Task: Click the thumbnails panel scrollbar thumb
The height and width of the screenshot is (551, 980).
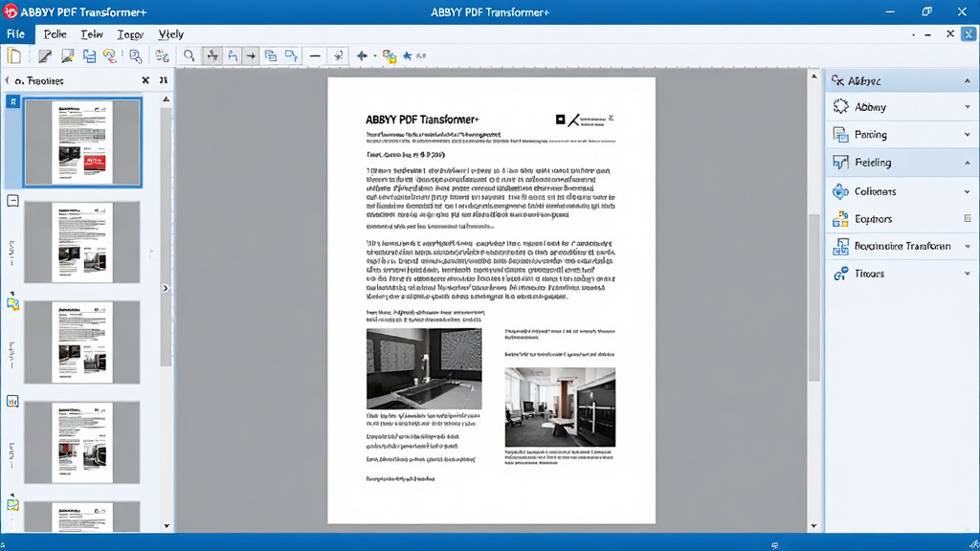Action: [x=166, y=237]
